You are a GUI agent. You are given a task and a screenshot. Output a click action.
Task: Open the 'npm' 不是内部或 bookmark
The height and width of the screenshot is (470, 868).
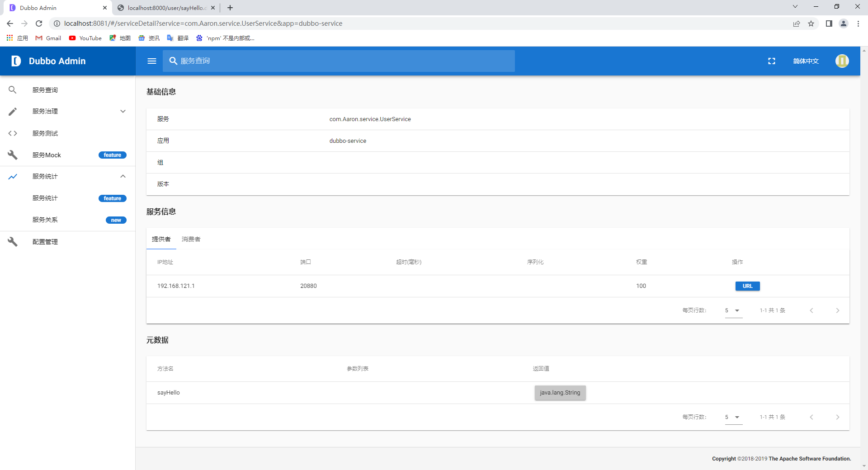(225, 38)
